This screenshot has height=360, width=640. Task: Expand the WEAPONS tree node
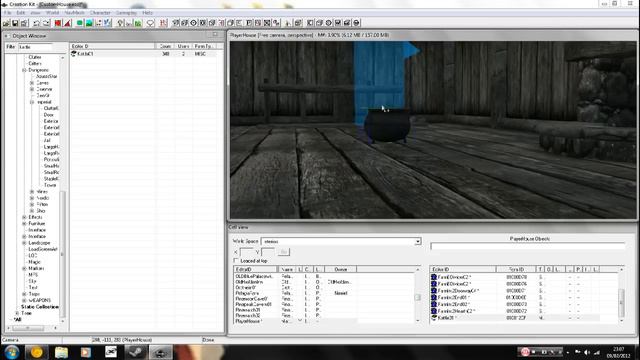pos(24,300)
